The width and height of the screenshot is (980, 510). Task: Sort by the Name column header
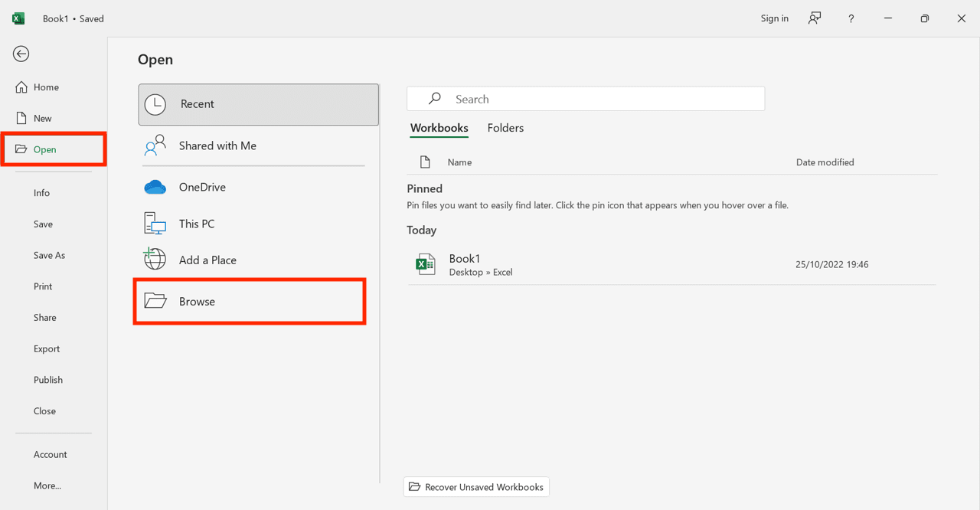click(x=459, y=162)
